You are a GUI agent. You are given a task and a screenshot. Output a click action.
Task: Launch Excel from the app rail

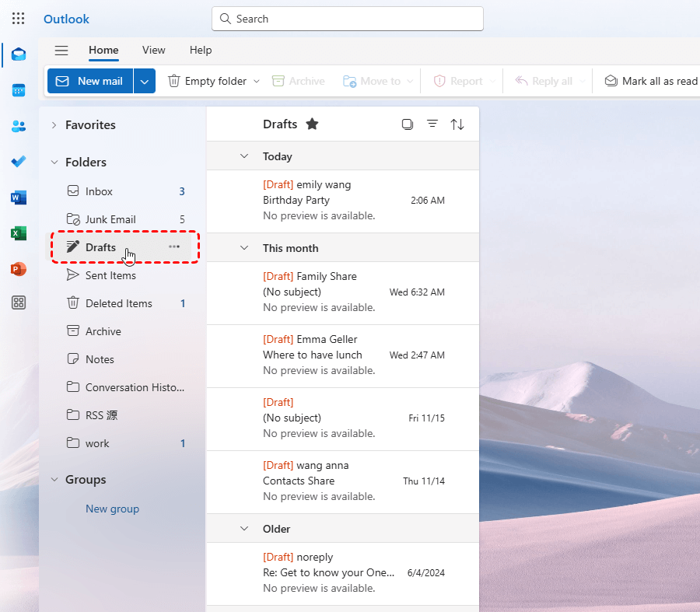[19, 233]
